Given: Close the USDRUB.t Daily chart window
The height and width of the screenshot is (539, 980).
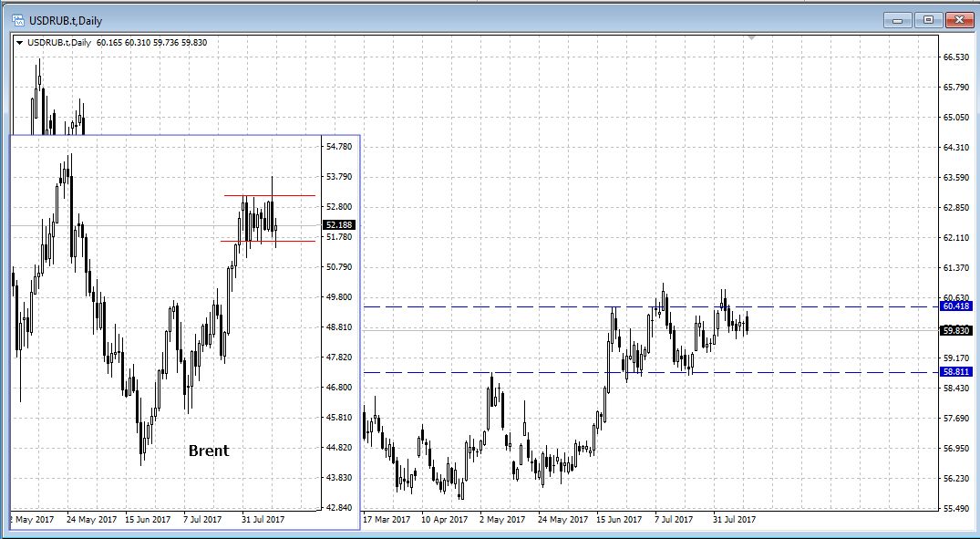Looking at the screenshot, I should [958, 19].
